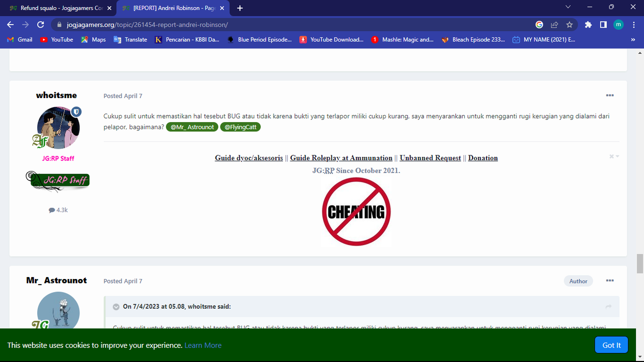
Task: Click the @FlyingCatt mention tag
Action: [240, 127]
